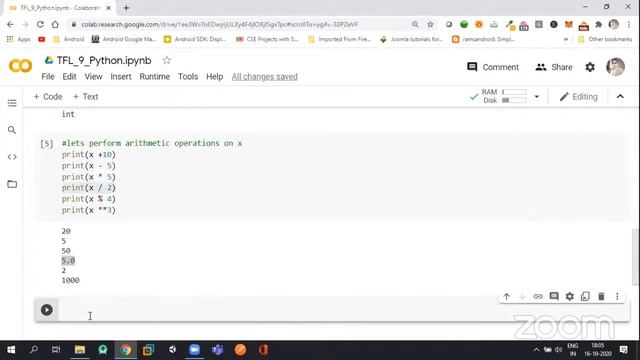Add a new Code cell
The height and width of the screenshot is (360, 640).
point(48,97)
